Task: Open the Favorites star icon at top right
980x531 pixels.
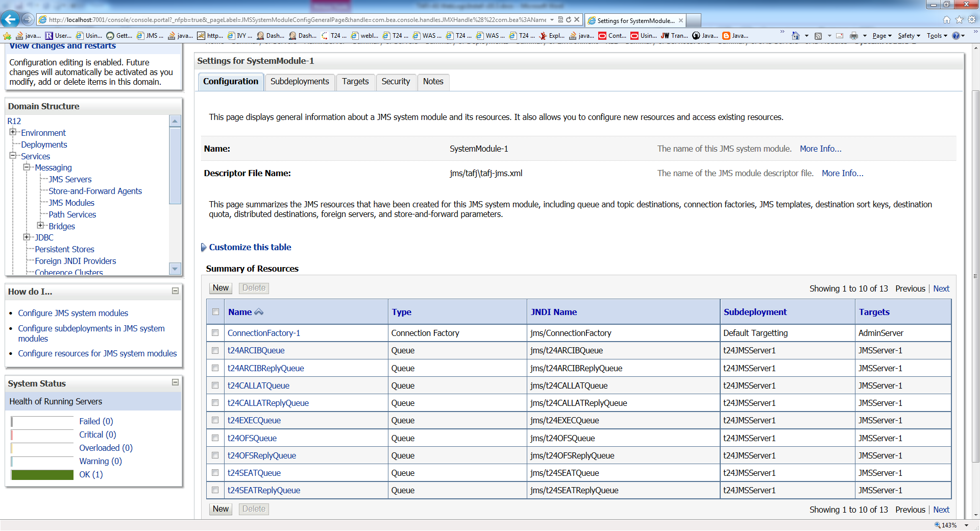Action: [x=959, y=20]
